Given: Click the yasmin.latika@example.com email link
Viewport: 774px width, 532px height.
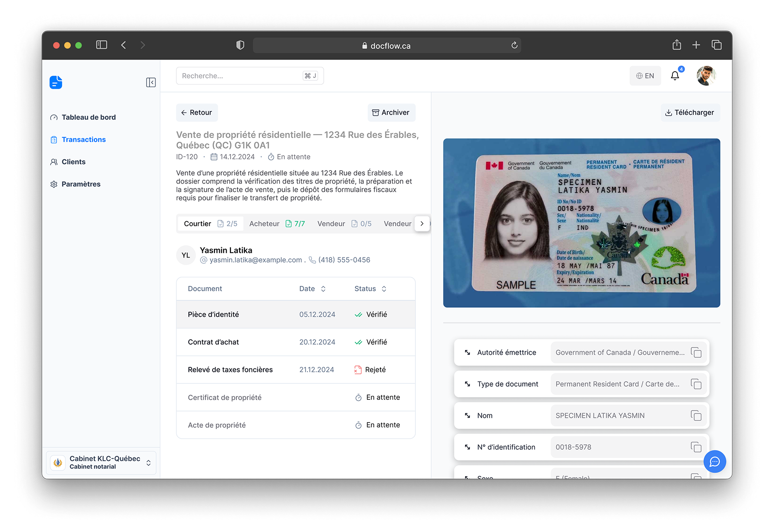Looking at the screenshot, I should pos(252,260).
